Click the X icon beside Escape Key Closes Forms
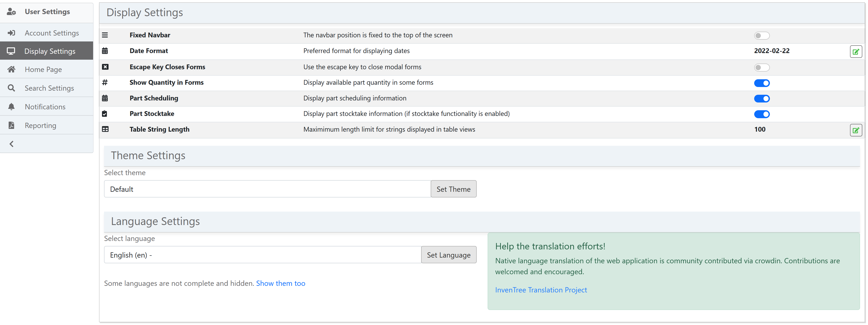The width and height of the screenshot is (868, 325). (x=105, y=67)
